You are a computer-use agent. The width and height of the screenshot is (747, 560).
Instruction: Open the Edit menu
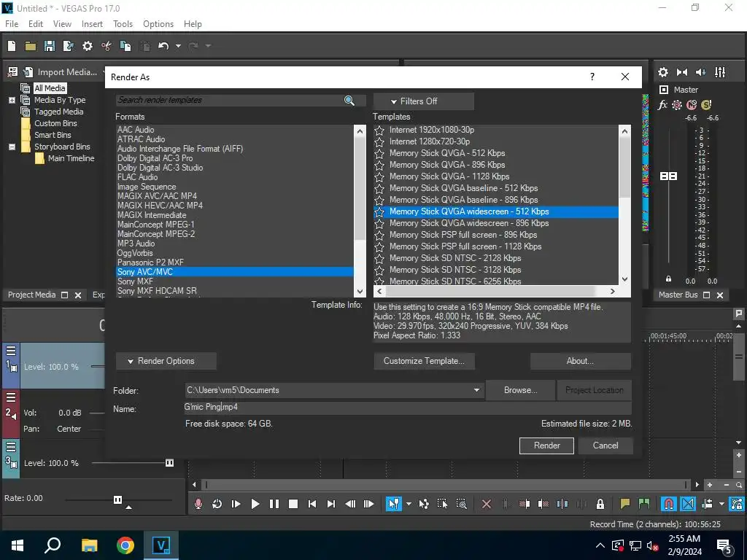[x=36, y=24]
